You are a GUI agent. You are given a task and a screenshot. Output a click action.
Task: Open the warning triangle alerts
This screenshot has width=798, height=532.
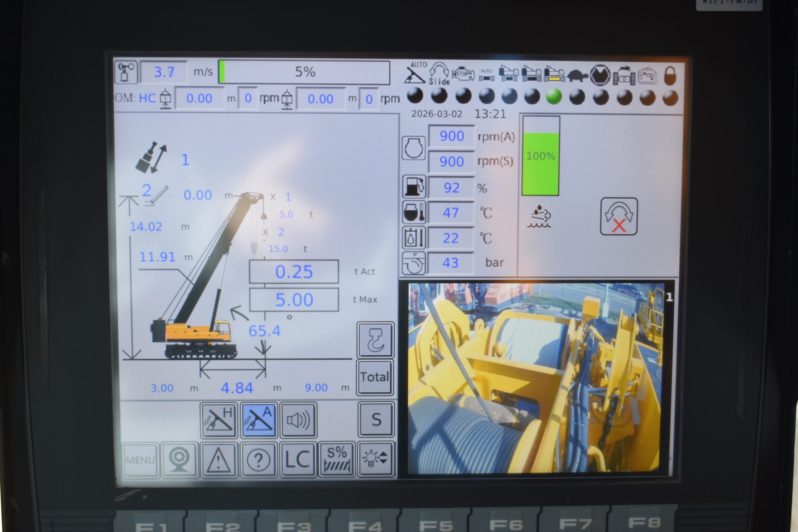219,460
